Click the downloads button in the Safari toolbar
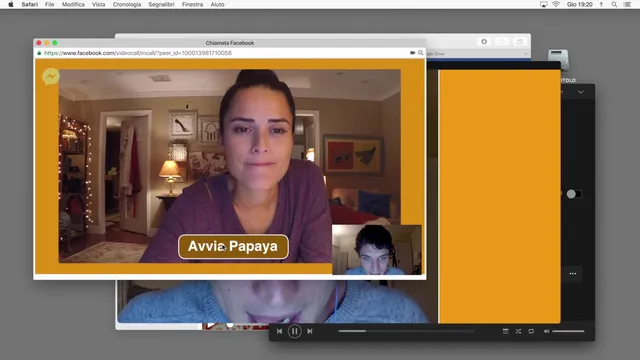Image resolution: width=640 pixels, height=360 pixels. pos(484,42)
